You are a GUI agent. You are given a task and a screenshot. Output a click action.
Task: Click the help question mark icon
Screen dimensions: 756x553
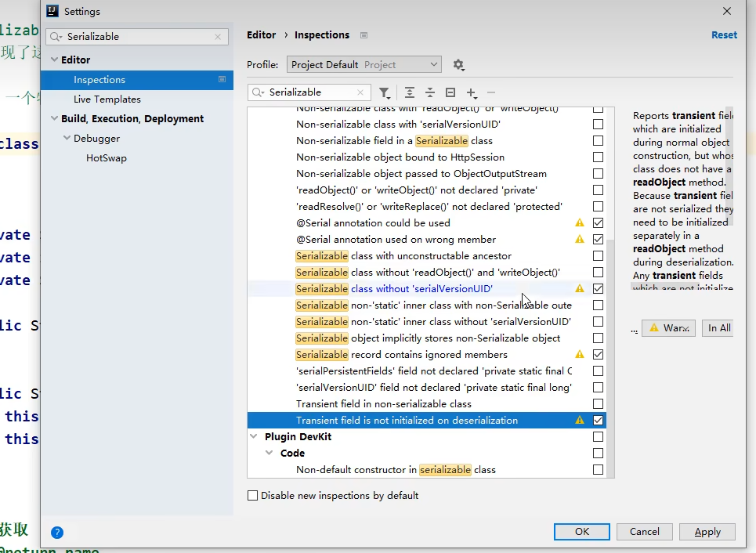pyautogui.click(x=57, y=533)
